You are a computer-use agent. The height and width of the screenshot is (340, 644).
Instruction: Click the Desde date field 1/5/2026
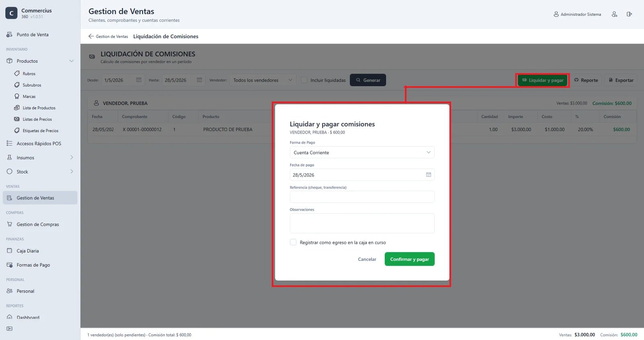(x=123, y=80)
